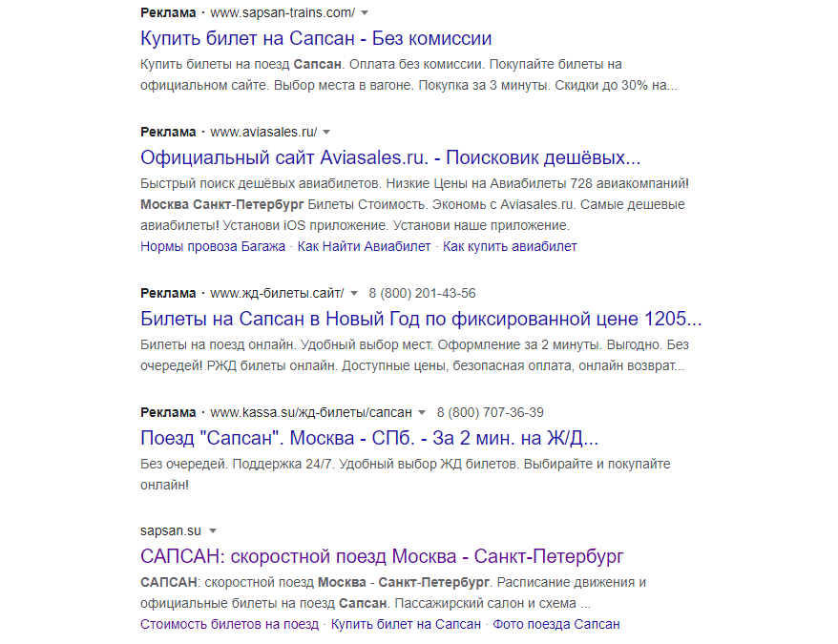The image size is (838, 644).
Task: Open 'Фото поезда Сапсан' sitelink
Action: (x=557, y=624)
